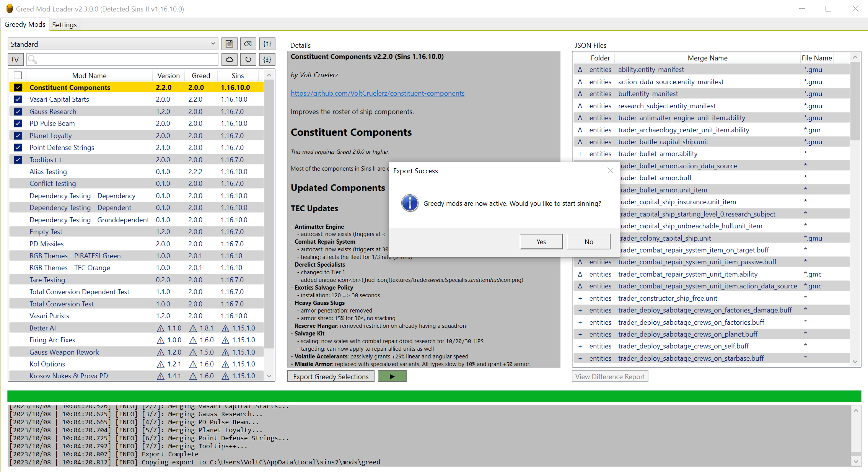Refresh the mod list
This screenshot has width=868, height=472.
pyautogui.click(x=248, y=59)
